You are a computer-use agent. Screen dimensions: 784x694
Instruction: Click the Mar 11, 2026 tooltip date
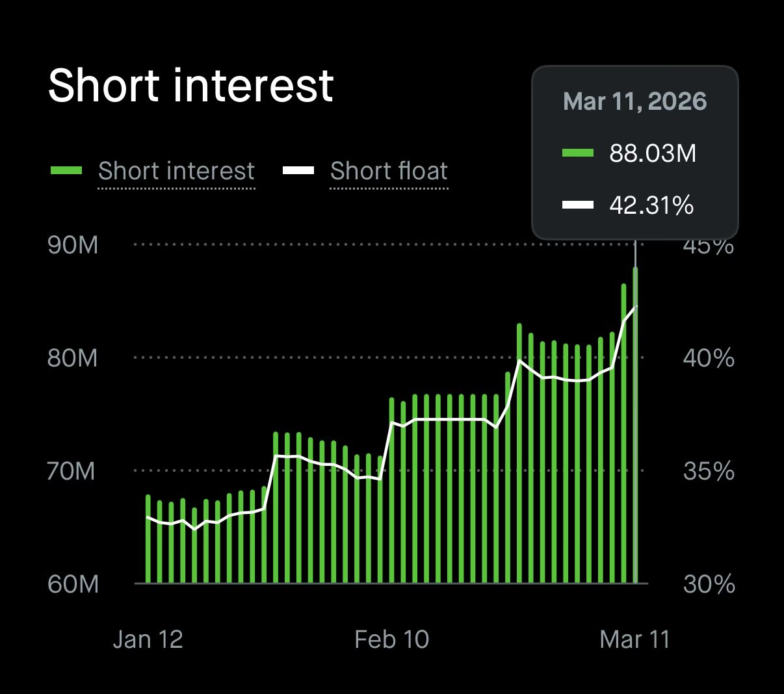[634, 101]
